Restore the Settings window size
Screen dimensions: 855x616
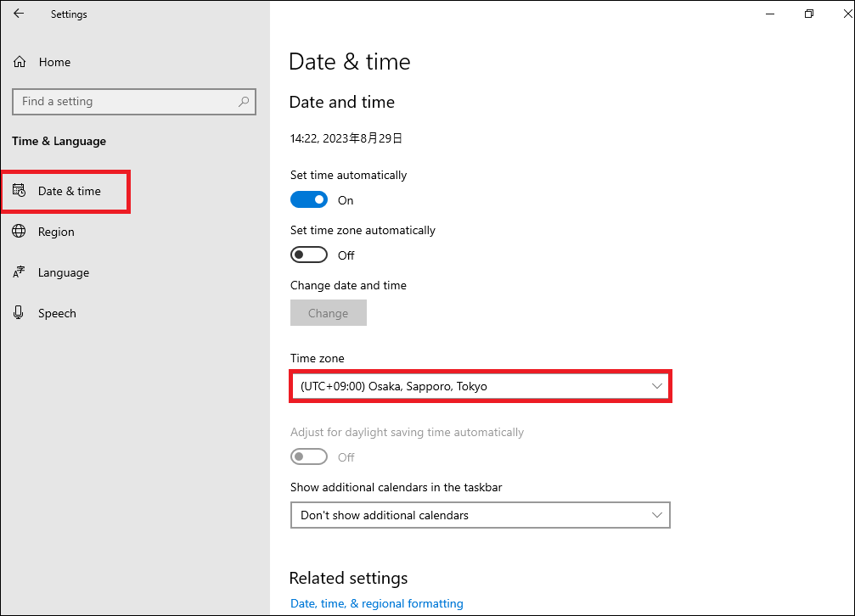pos(809,14)
